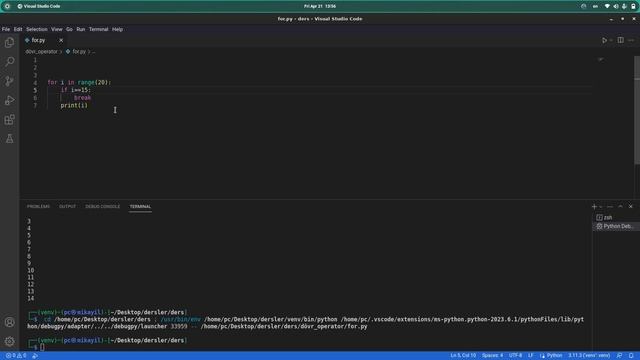The height and width of the screenshot is (360, 640).
Task: Choose Python interpreter 3.11.2 venv
Action: tap(589, 356)
